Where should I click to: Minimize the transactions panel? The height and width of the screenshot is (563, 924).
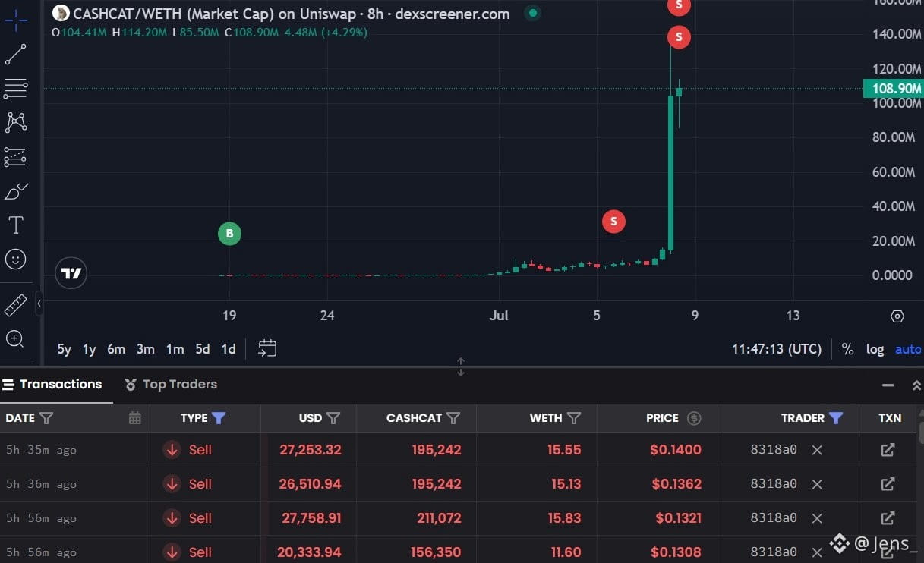888,385
